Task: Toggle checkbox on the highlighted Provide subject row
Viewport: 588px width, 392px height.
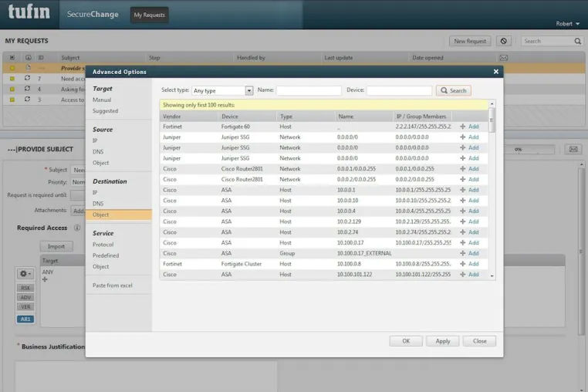Action: pyautogui.click(x=12, y=68)
